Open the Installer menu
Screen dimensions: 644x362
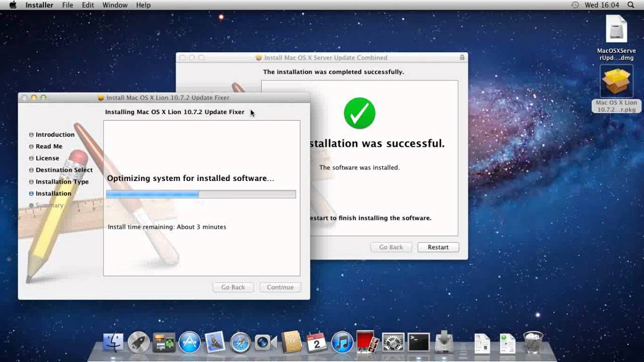[x=39, y=5]
